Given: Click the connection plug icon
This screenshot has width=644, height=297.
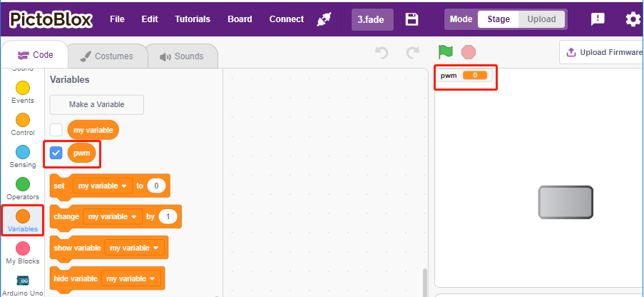Looking at the screenshot, I should 324,19.
